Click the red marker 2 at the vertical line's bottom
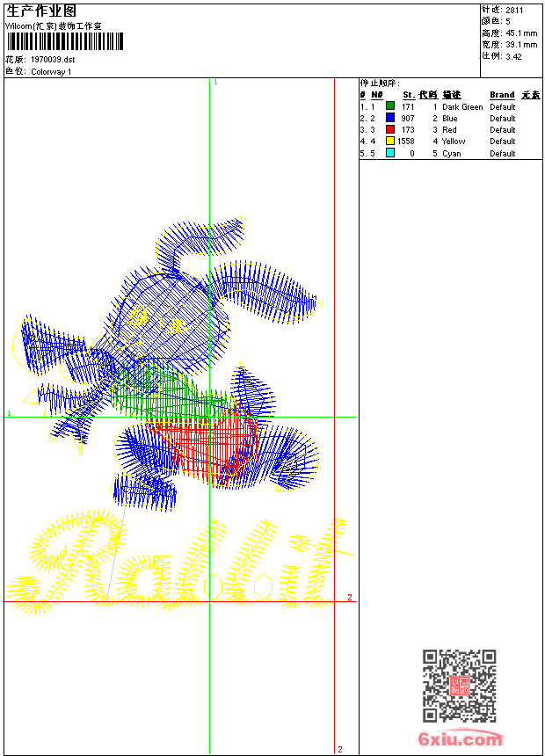The image size is (545, 756). (x=340, y=749)
